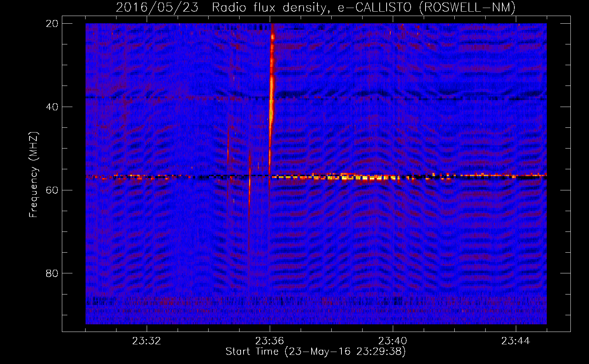This screenshot has height=364, width=589.
Task: Click the time tick label "23:32"
Action: pyautogui.click(x=146, y=341)
